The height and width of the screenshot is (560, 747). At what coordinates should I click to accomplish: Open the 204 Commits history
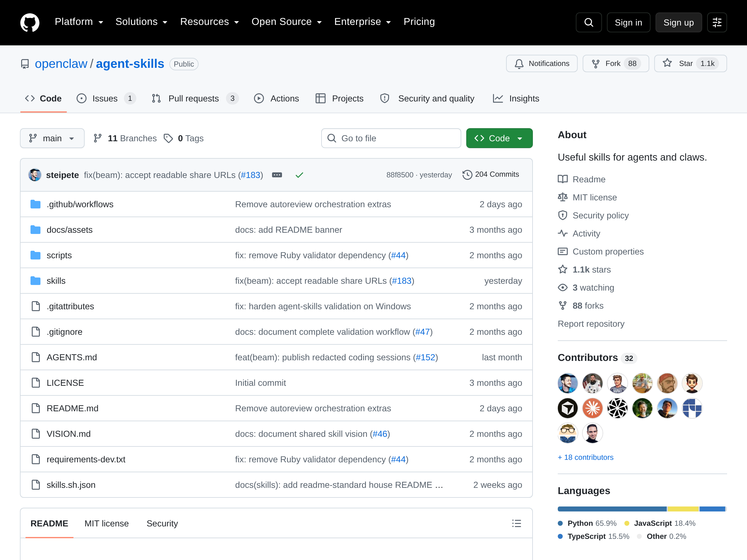(x=491, y=175)
